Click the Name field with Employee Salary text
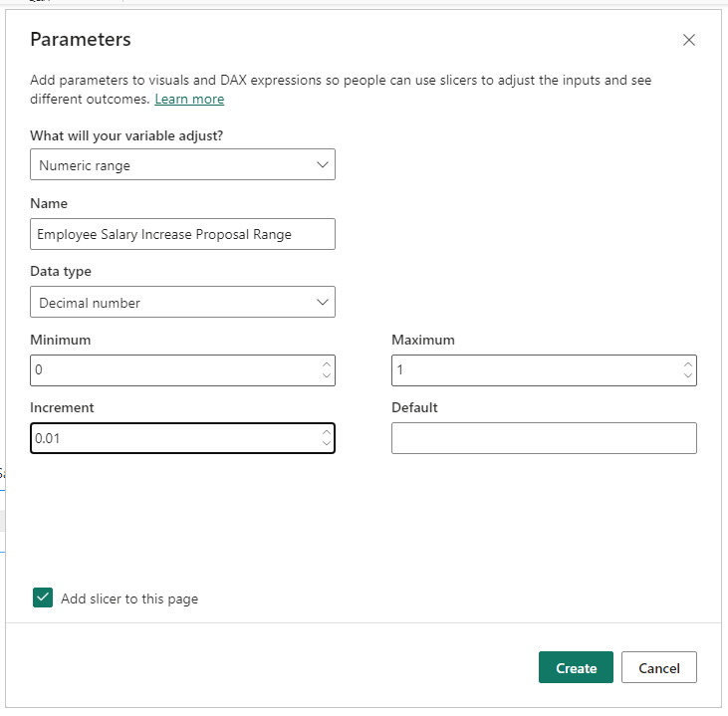Viewport: 728px width, 716px height. (x=182, y=234)
